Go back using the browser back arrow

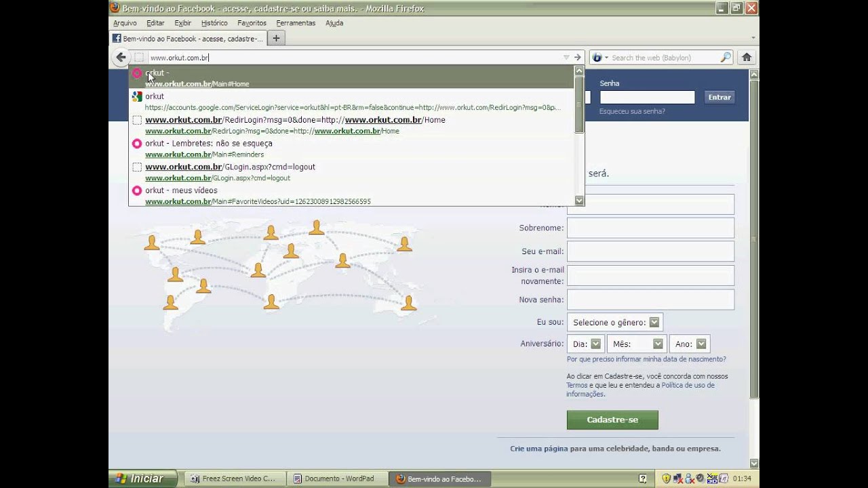(x=121, y=58)
